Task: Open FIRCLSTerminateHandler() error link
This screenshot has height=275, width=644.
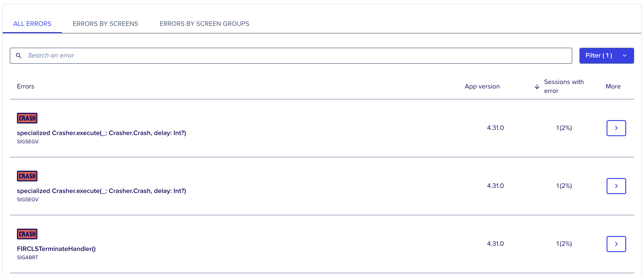Action: [56, 249]
